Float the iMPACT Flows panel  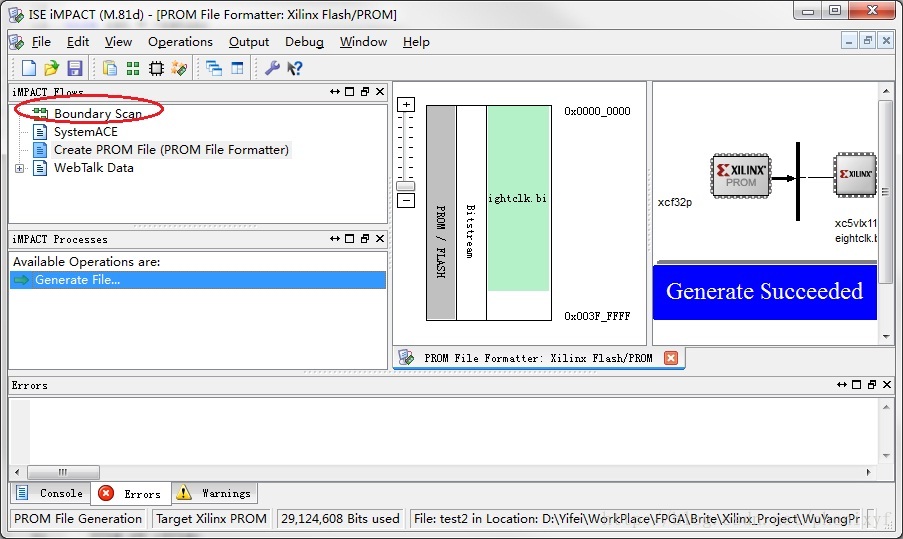(365, 92)
